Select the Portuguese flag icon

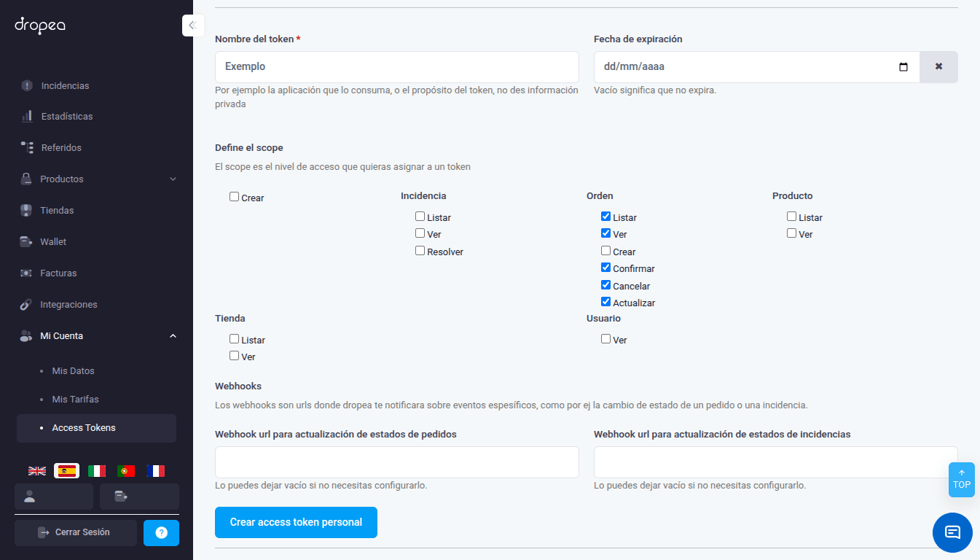pos(126,471)
